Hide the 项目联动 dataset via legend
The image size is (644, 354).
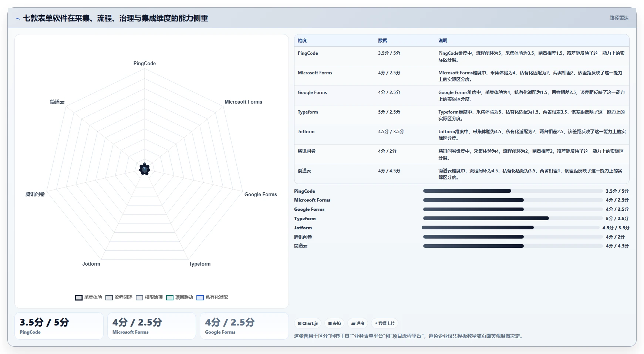[170, 298]
